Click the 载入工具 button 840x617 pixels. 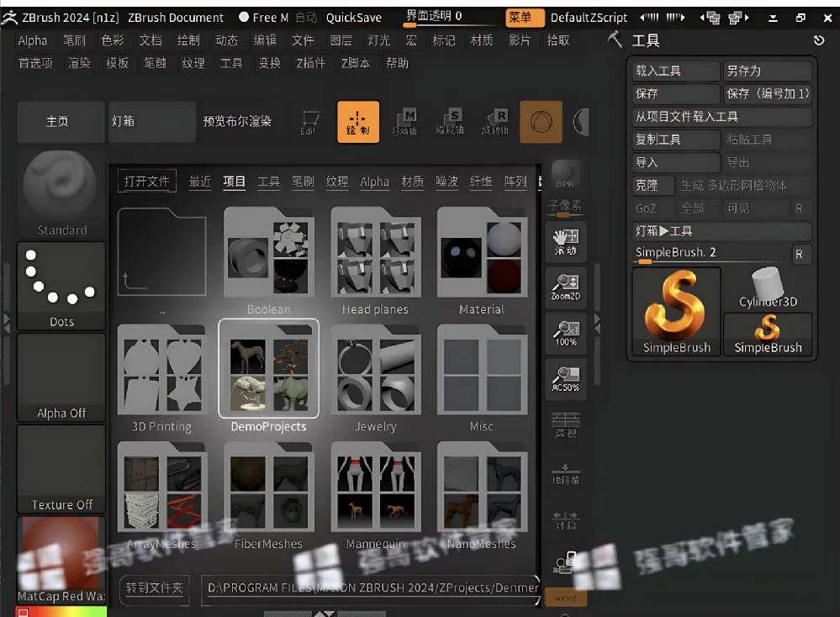coord(676,71)
